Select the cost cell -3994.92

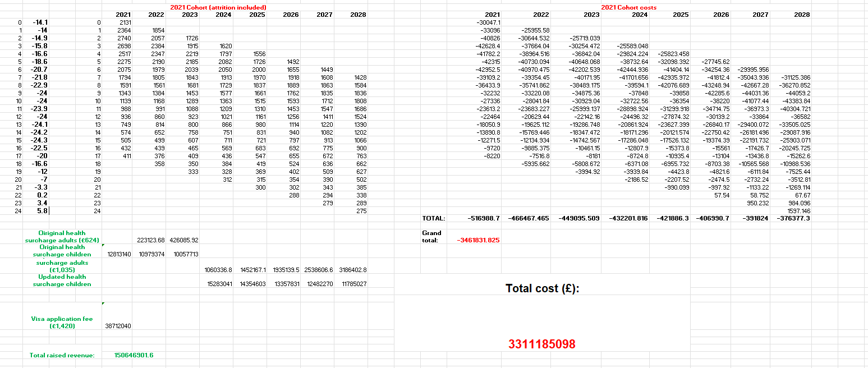click(589, 172)
